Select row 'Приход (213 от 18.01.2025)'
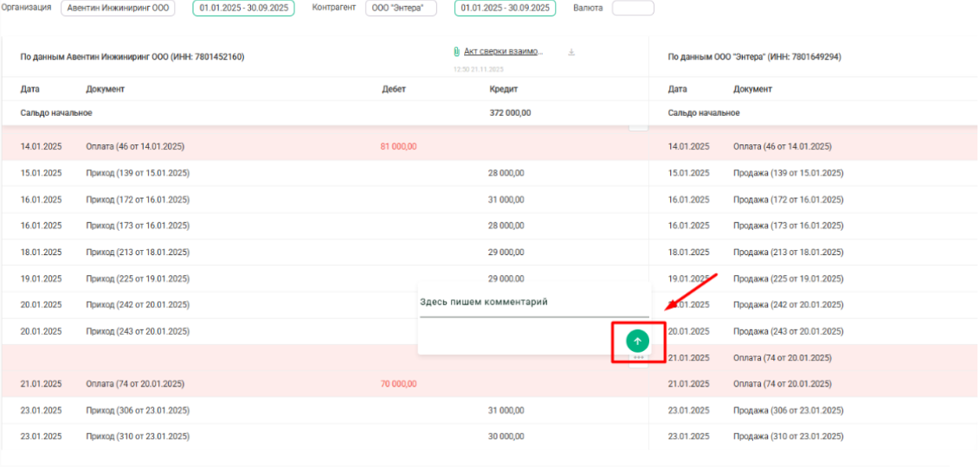This screenshot has width=980, height=467. [138, 253]
